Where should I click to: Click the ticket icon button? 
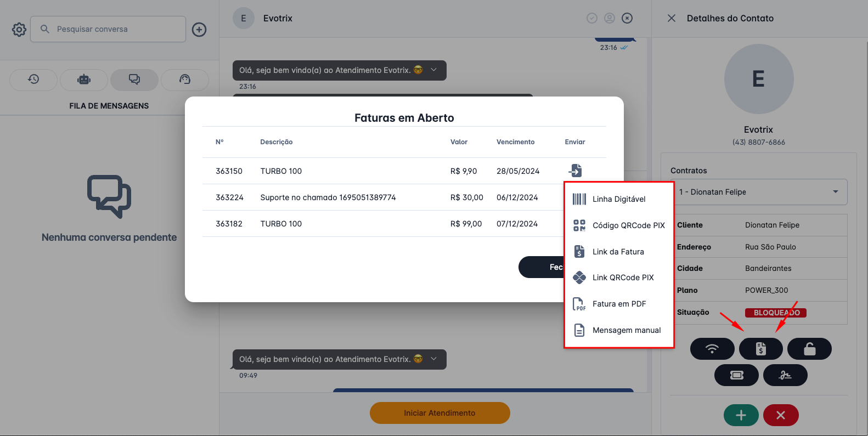[736, 375]
